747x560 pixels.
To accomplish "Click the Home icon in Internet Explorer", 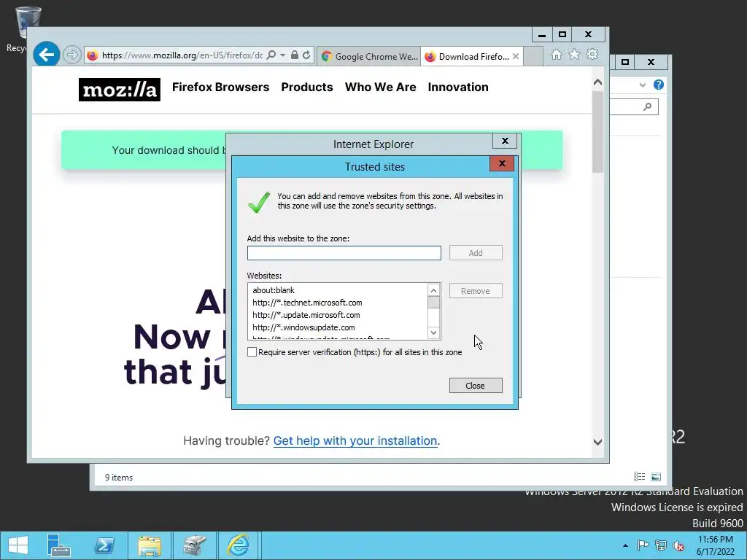I will pos(556,55).
